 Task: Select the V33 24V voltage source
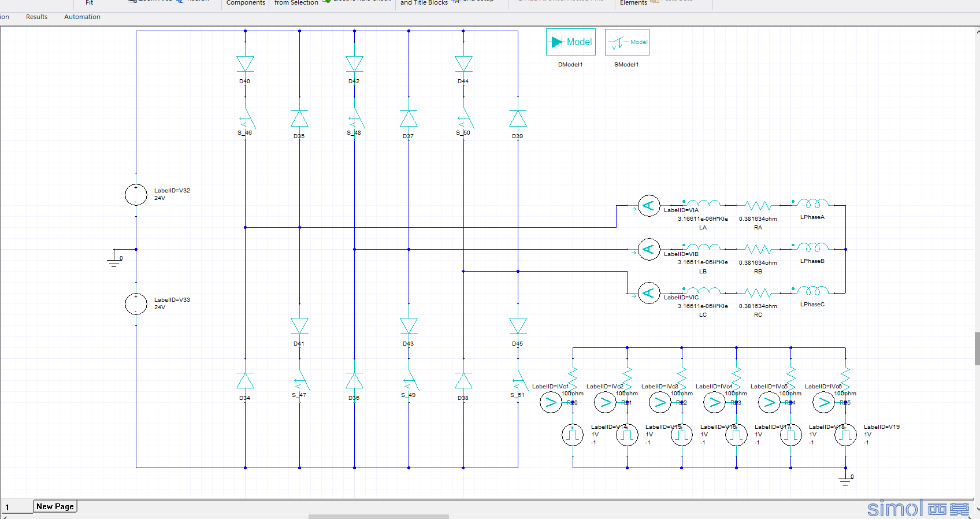(136, 304)
